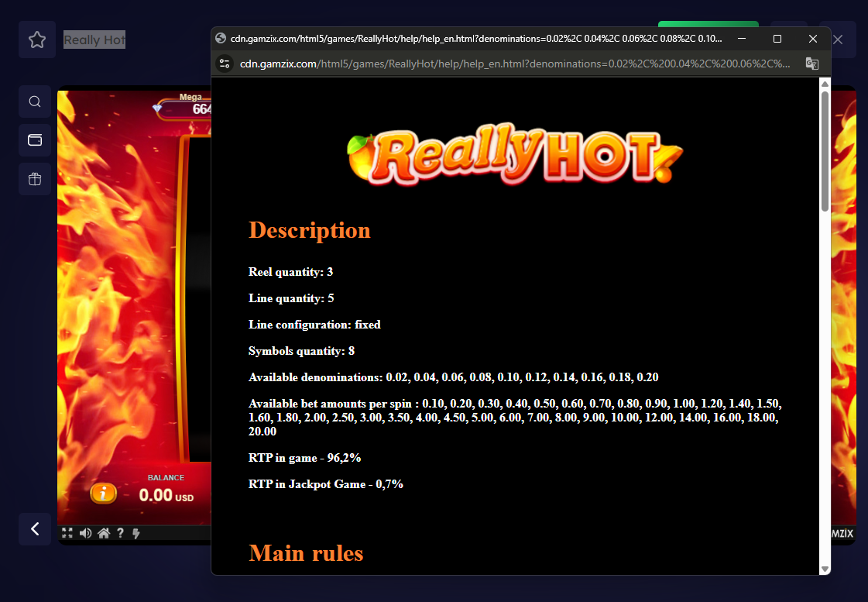Mute the game sound with the speaker icon
Viewport: 868px width, 602px height.
[85, 533]
